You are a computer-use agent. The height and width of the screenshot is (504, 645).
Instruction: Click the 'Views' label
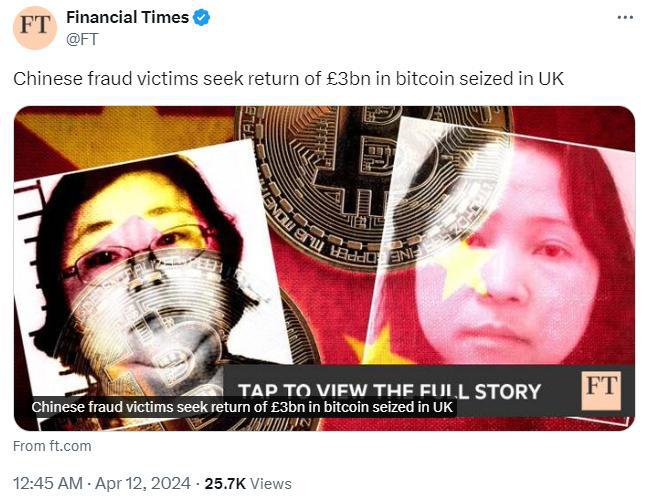point(271,484)
